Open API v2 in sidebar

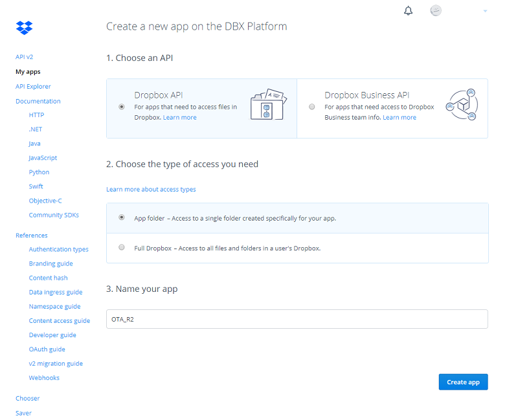pos(24,57)
